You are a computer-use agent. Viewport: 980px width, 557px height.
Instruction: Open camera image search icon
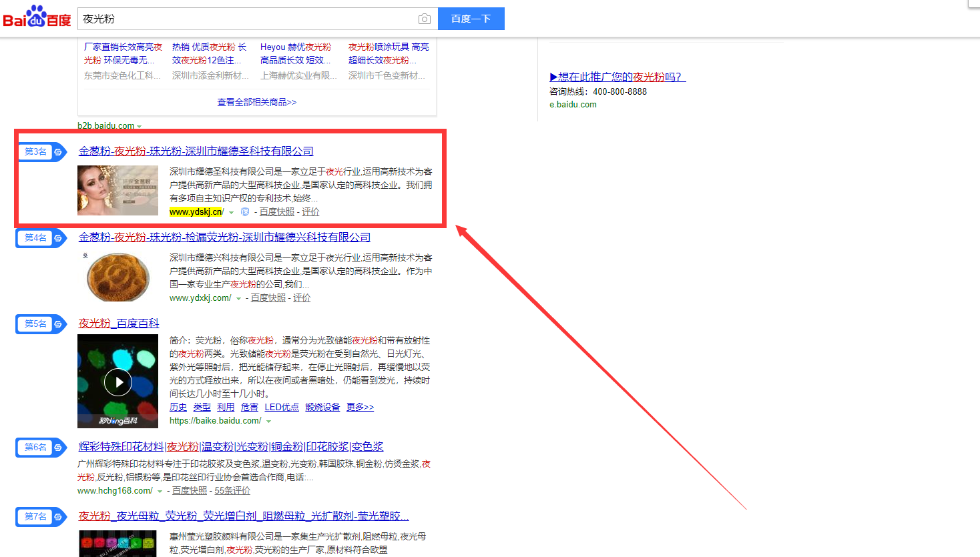425,19
